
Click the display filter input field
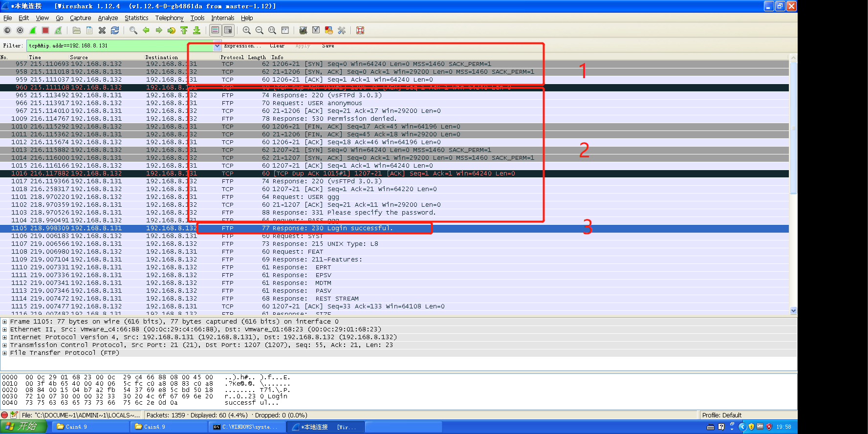pos(120,46)
